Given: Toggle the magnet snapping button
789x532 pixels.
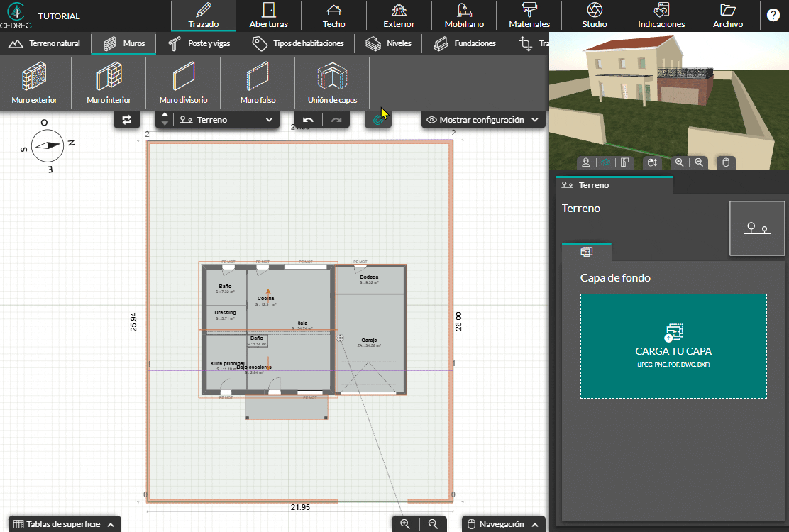Looking at the screenshot, I should (378, 120).
